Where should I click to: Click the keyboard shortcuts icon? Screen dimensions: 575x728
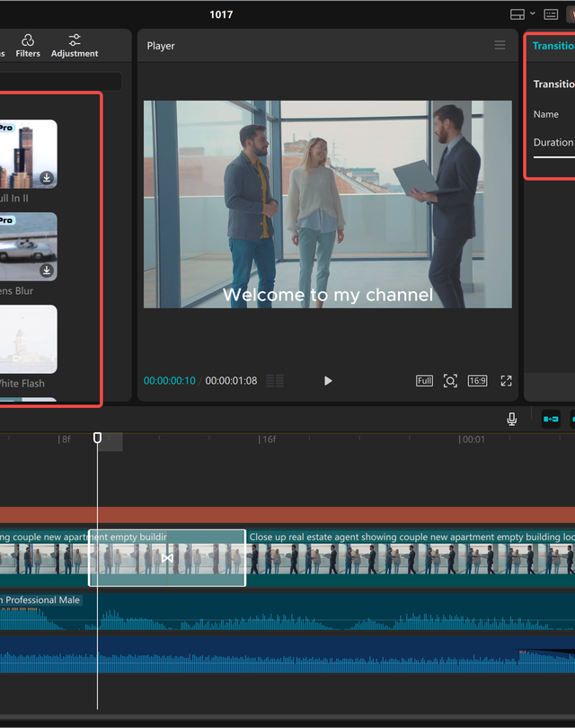click(551, 14)
